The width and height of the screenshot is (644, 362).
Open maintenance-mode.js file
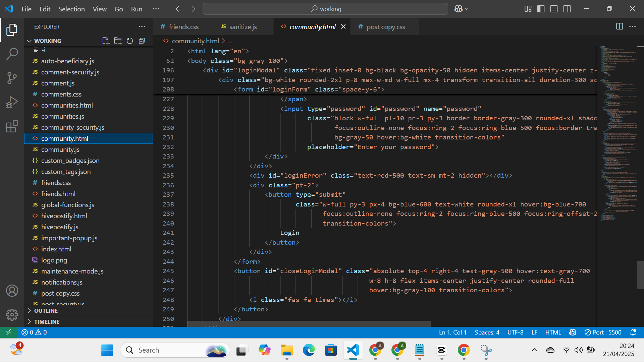pos(89,271)
